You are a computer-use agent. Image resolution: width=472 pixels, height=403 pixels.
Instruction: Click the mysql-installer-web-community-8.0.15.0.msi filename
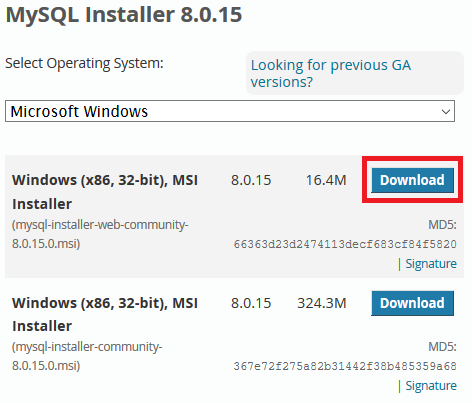(100, 234)
